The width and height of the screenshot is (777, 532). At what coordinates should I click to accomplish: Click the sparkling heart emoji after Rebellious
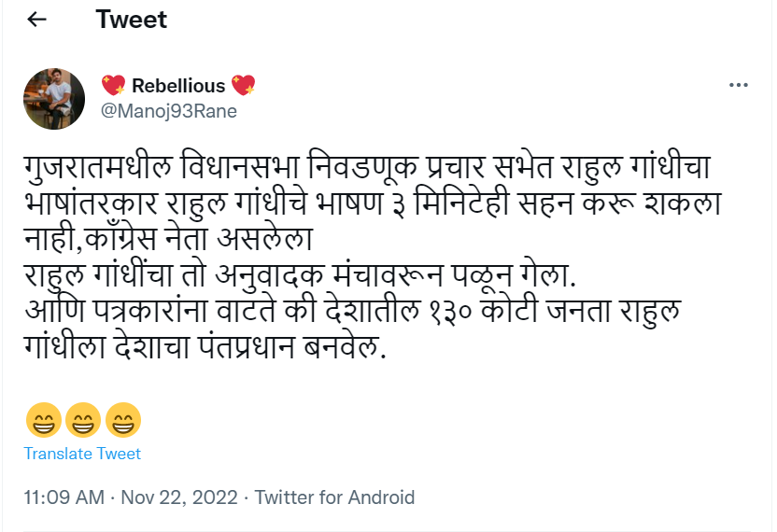point(243,86)
